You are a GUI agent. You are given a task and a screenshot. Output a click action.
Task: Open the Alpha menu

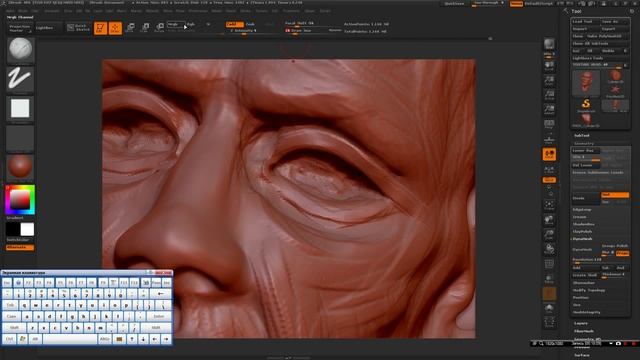(x=11, y=11)
